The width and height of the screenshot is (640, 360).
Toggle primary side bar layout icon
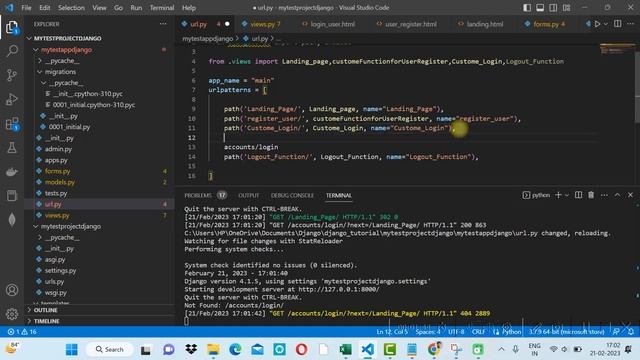coord(527,7)
